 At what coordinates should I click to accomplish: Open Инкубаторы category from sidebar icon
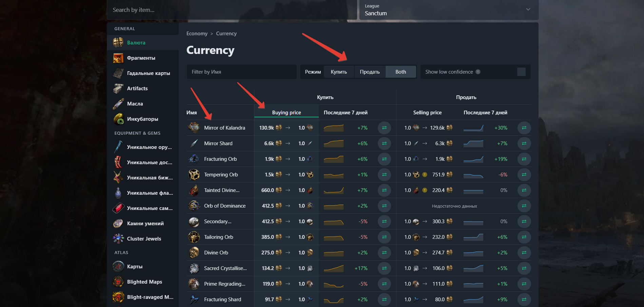[118, 119]
